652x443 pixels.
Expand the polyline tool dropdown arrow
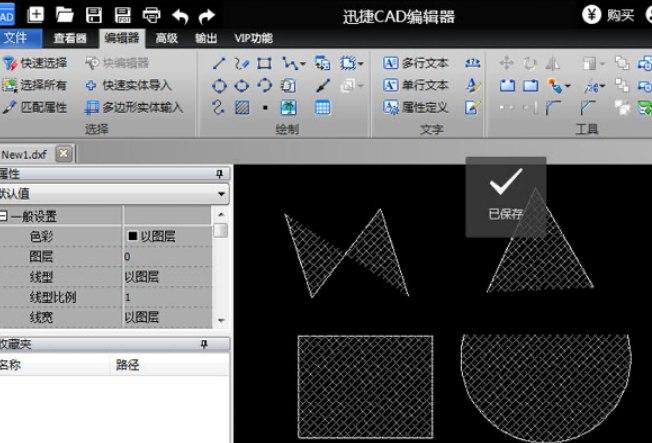[303, 63]
